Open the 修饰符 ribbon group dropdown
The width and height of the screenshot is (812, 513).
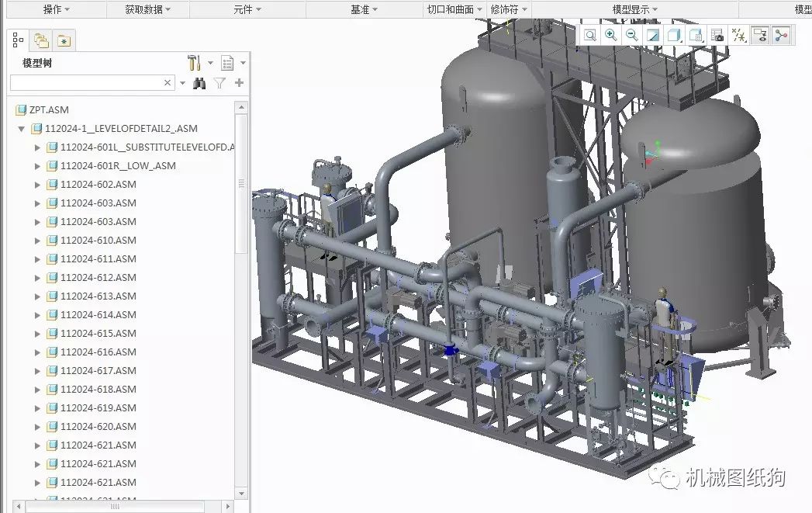[x=509, y=9]
